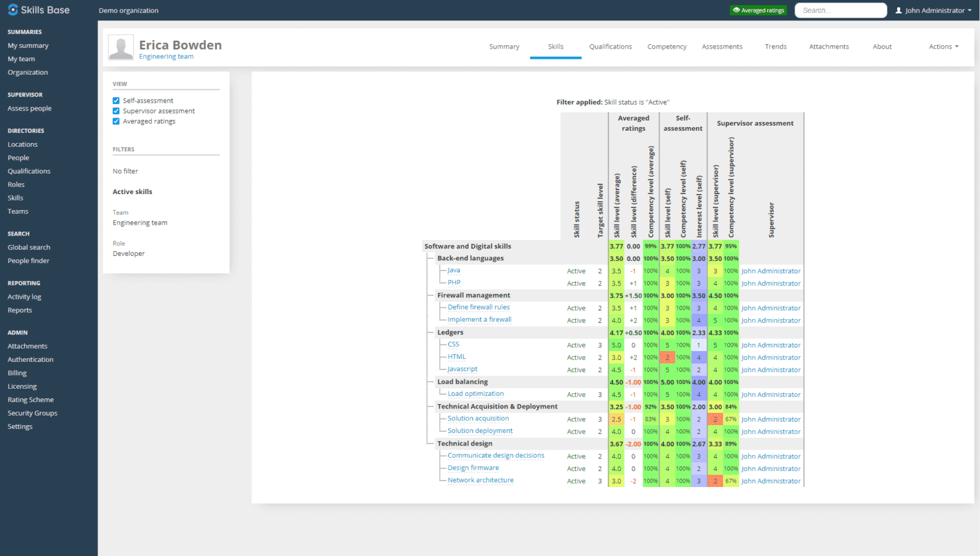This screenshot has height=556, width=980.
Task: Open the Activity log report
Action: [x=24, y=297]
